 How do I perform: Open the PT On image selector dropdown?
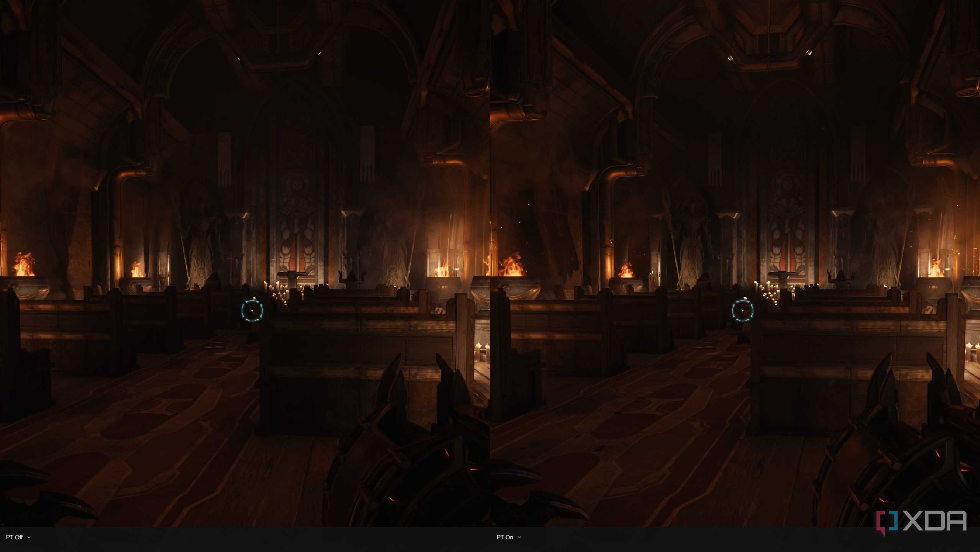coord(509,537)
